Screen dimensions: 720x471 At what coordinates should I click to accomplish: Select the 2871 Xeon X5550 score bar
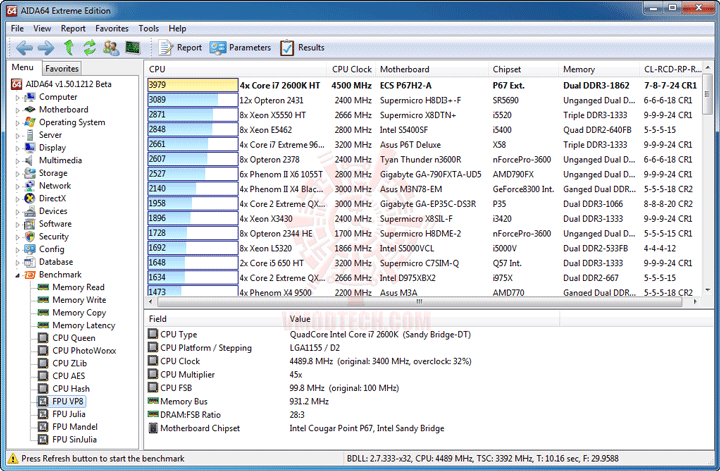tap(193, 114)
